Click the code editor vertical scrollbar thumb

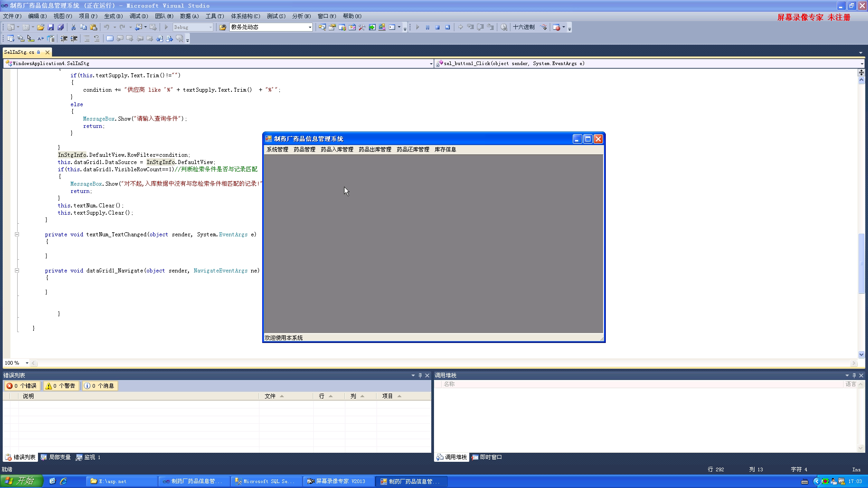point(861,263)
